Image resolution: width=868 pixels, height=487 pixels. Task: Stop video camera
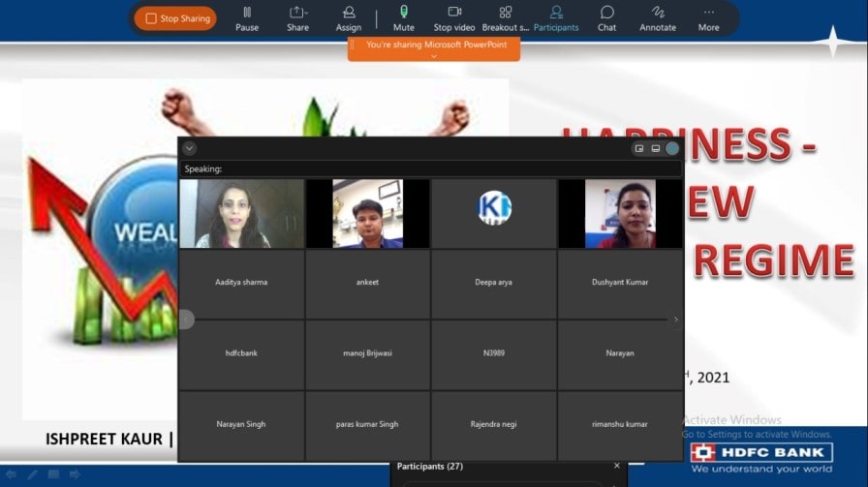coord(454,17)
